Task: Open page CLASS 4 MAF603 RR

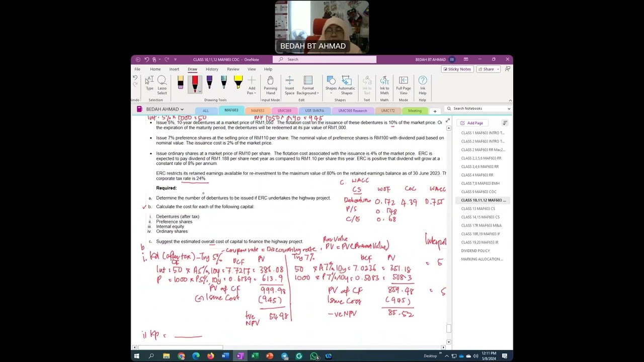Action: (x=477, y=175)
